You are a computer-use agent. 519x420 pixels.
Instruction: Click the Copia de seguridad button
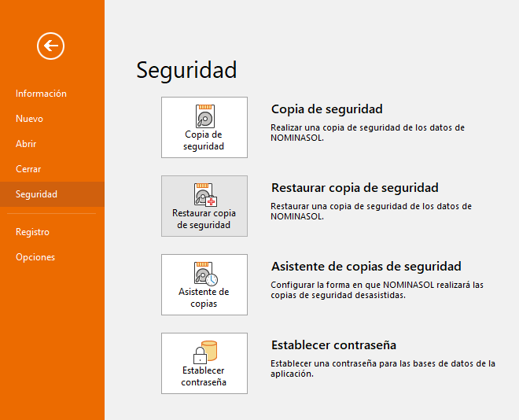click(204, 127)
